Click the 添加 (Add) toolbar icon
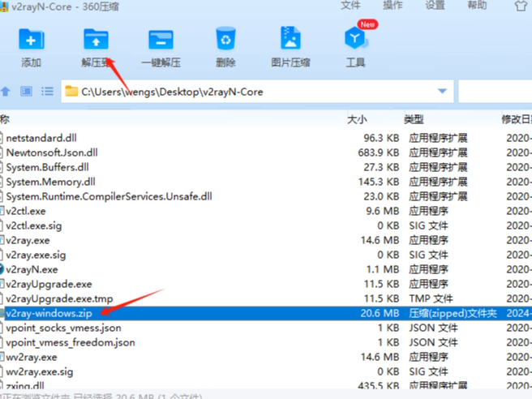532x399 pixels. tap(31, 40)
